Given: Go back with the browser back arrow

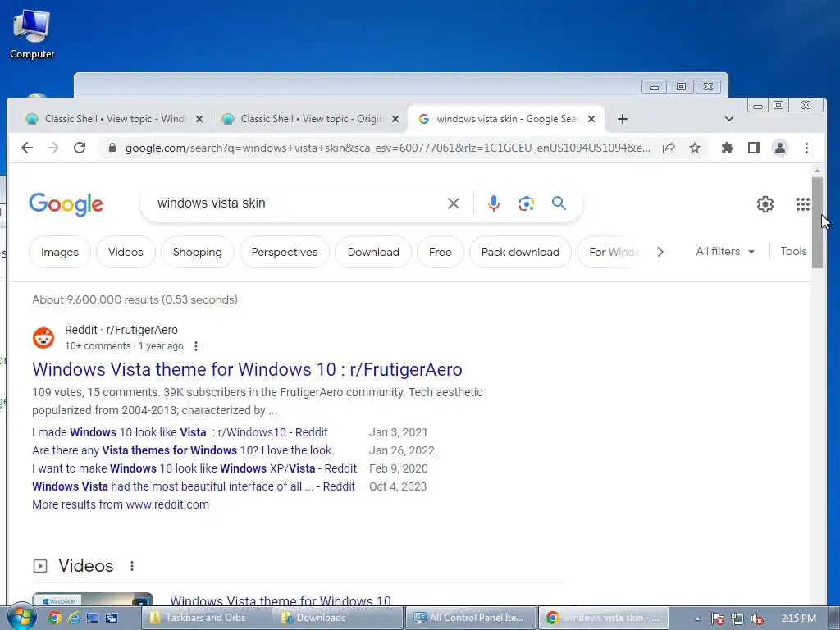Looking at the screenshot, I should click(x=27, y=148).
